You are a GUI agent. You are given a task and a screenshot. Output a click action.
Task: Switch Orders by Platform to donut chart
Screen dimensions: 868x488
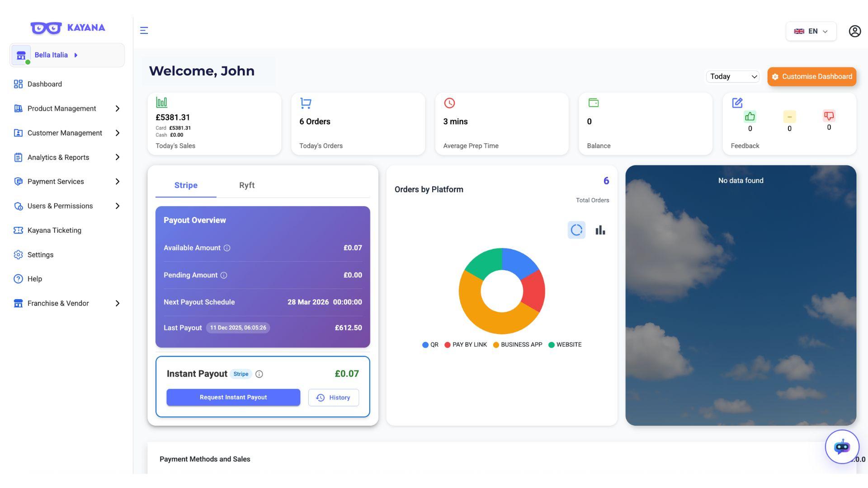pos(576,230)
